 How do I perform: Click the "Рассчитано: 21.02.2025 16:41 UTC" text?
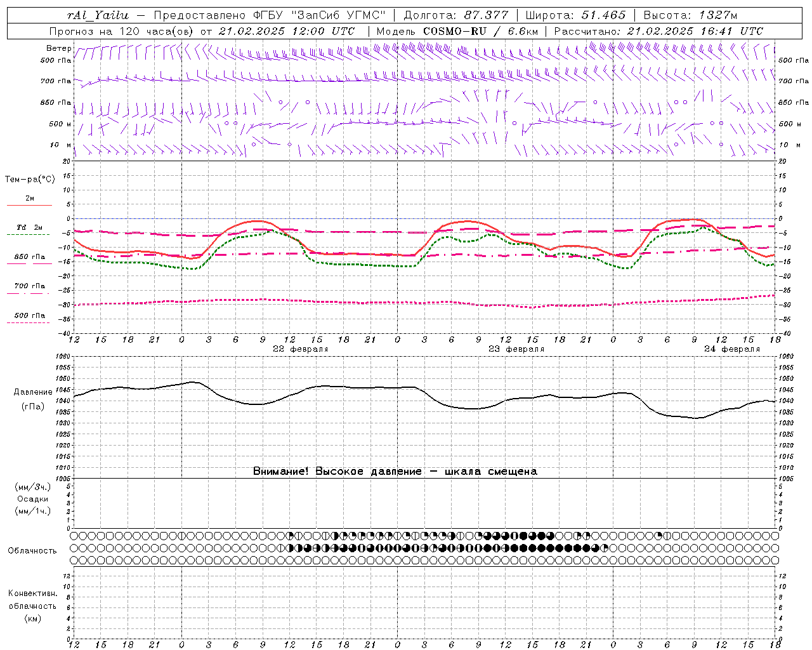(x=658, y=31)
